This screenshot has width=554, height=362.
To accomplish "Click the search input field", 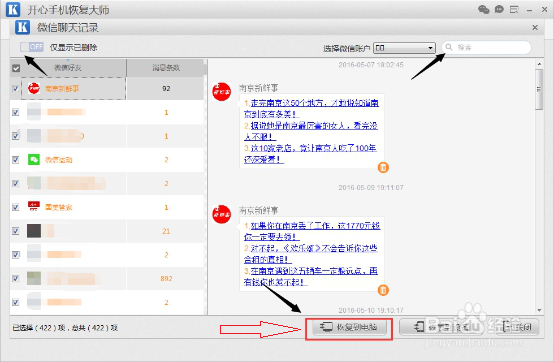I will 487,47.
